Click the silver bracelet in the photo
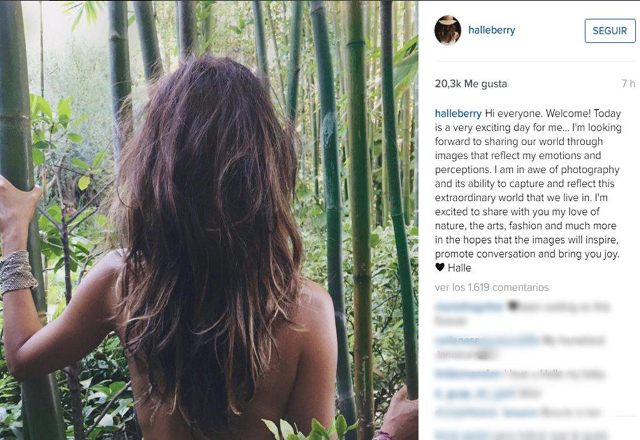 (18, 272)
